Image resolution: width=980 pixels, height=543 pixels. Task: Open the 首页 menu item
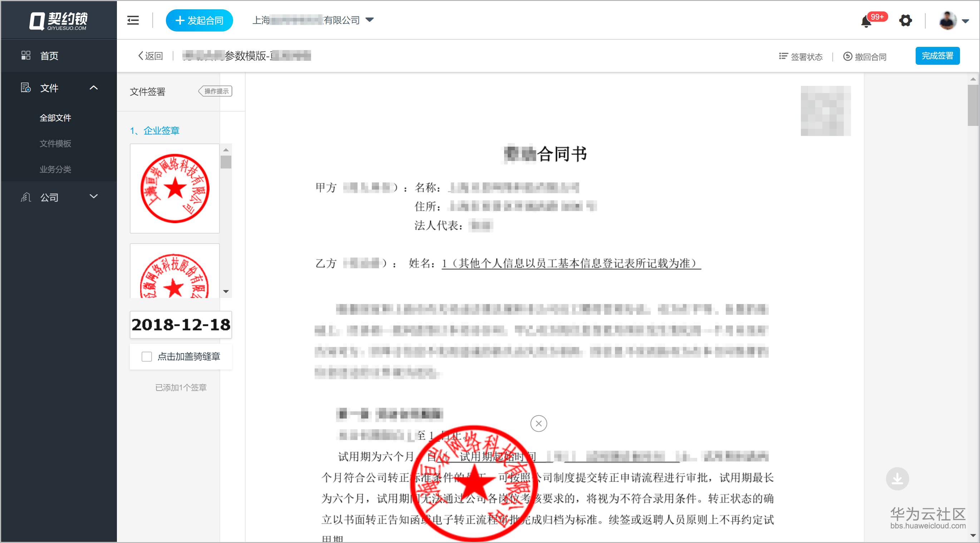click(x=49, y=56)
